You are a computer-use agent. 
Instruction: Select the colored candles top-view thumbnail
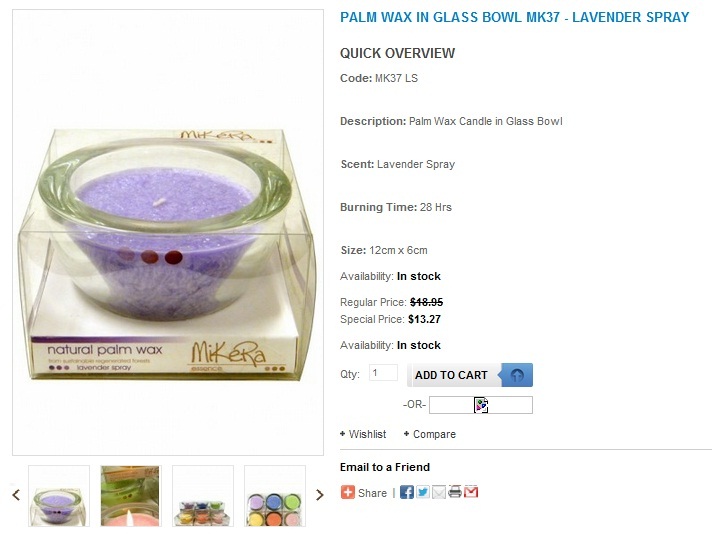tap(275, 496)
